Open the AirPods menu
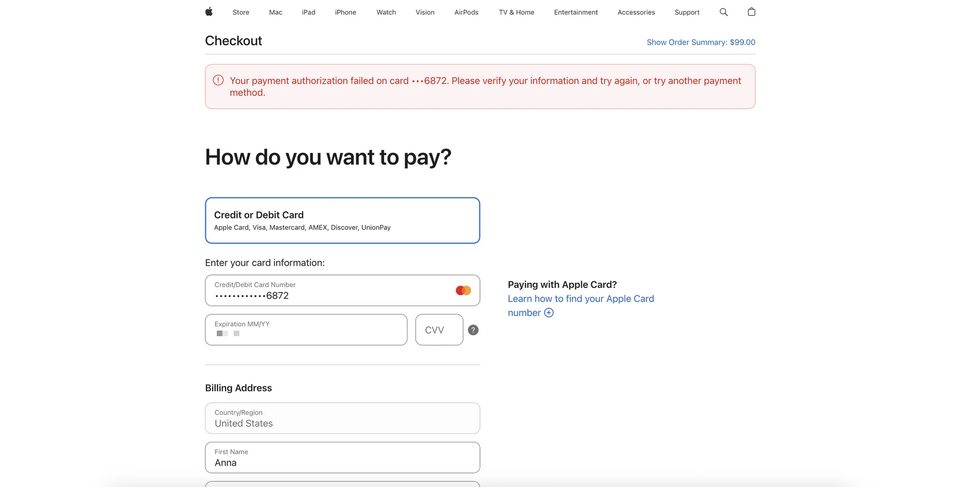This screenshot has width=960, height=487. pyautogui.click(x=466, y=12)
